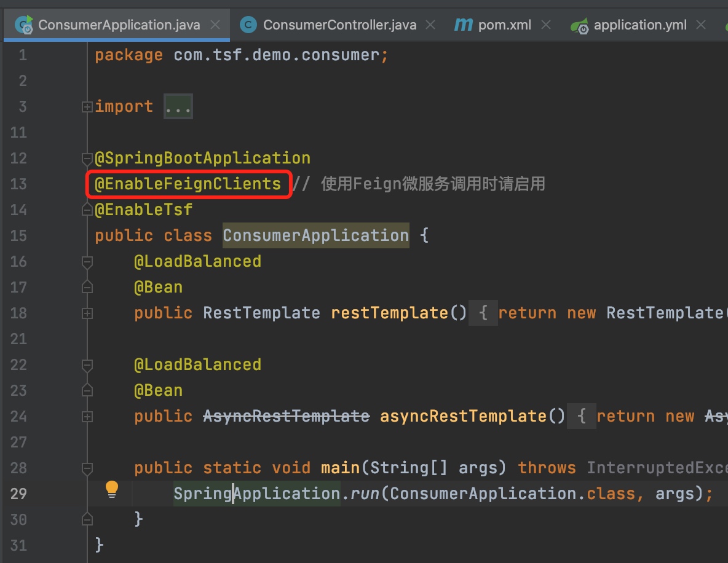Close the application.yml tab
The height and width of the screenshot is (563, 728).
click(x=700, y=25)
